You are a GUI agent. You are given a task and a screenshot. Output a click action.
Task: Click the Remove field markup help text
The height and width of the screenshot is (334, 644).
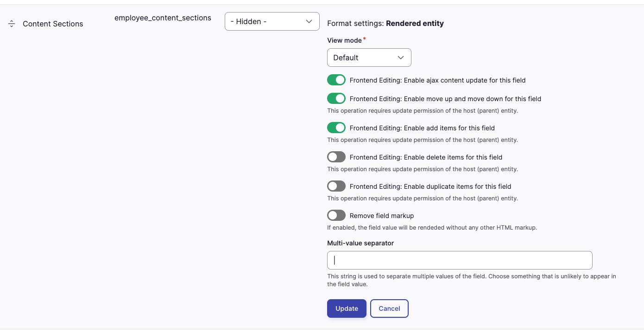[x=432, y=228]
